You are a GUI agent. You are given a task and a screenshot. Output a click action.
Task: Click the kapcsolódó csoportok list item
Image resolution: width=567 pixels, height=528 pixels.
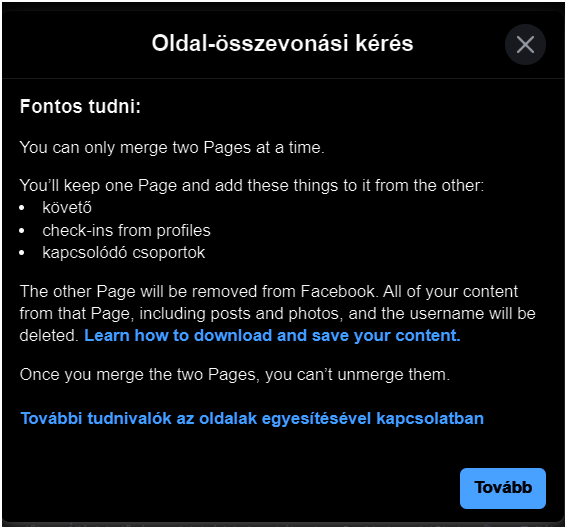click(x=124, y=253)
